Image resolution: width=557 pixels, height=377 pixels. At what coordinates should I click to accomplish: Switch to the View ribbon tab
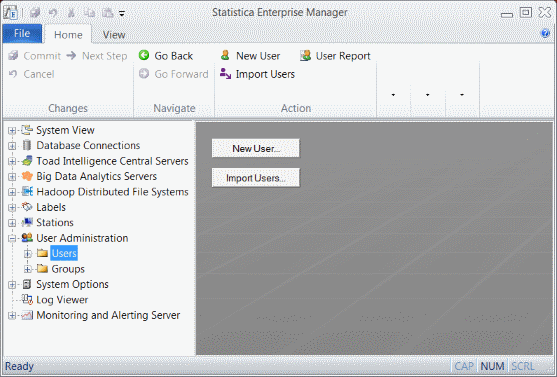[114, 35]
